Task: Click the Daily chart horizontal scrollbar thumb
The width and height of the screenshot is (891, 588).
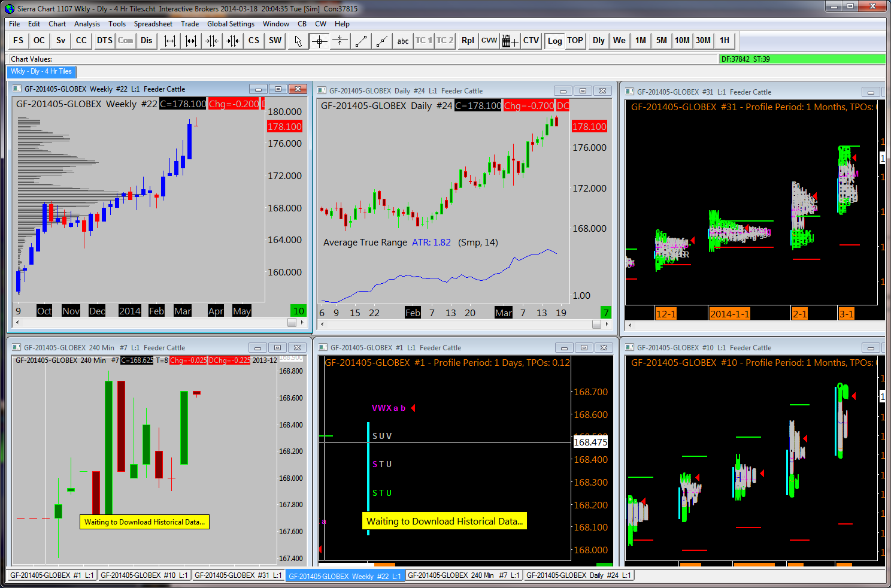Action: pos(596,324)
